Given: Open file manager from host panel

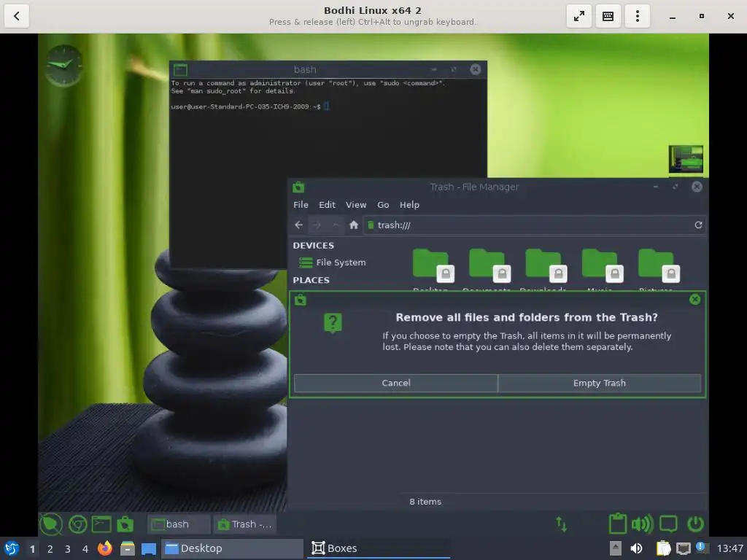Looking at the screenshot, I should pos(127,548).
